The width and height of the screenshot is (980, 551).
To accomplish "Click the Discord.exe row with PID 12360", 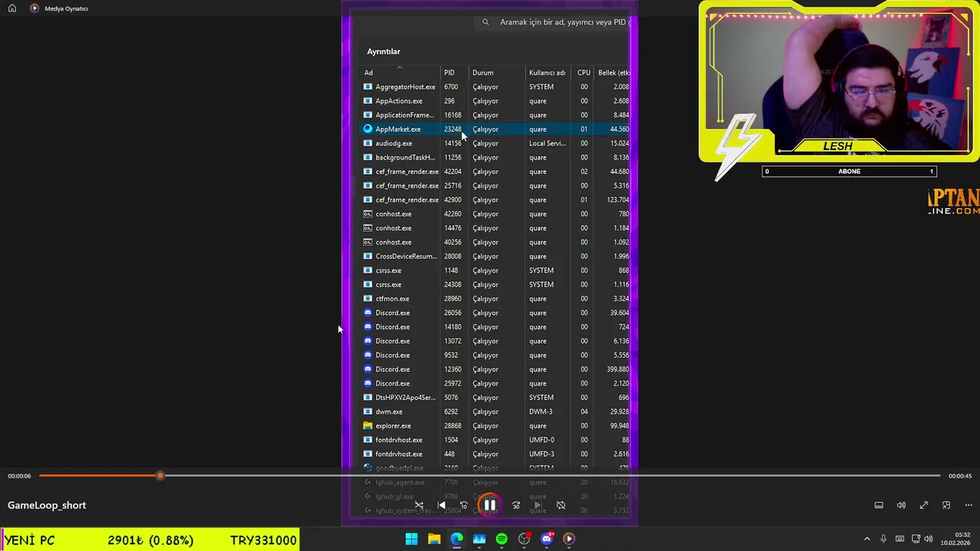I will (495, 369).
